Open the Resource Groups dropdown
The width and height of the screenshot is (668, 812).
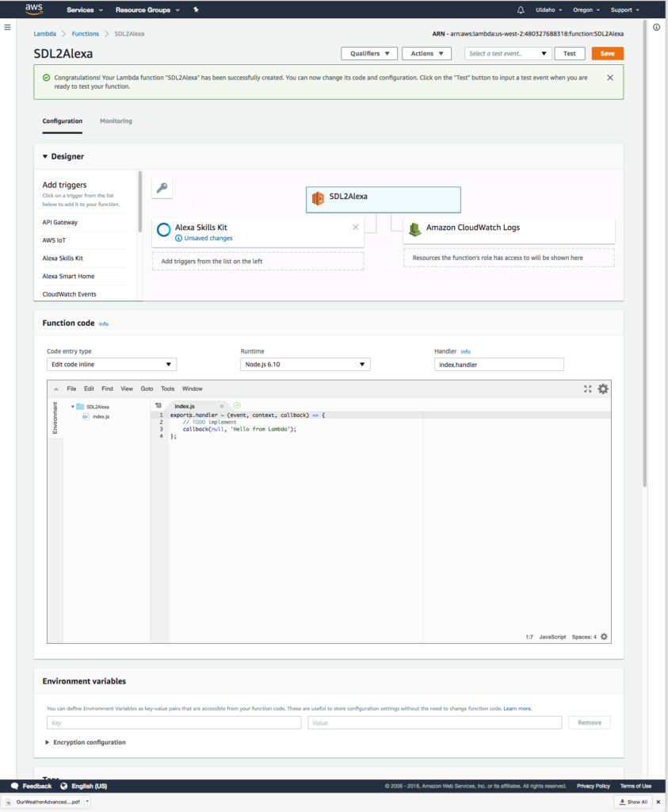[x=147, y=10]
